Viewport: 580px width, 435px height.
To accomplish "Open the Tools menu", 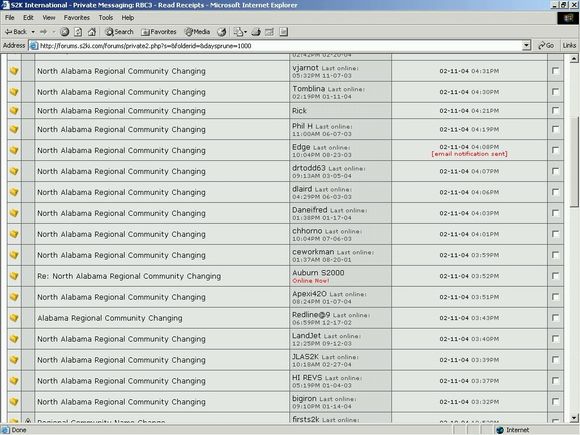I will [x=105, y=17].
